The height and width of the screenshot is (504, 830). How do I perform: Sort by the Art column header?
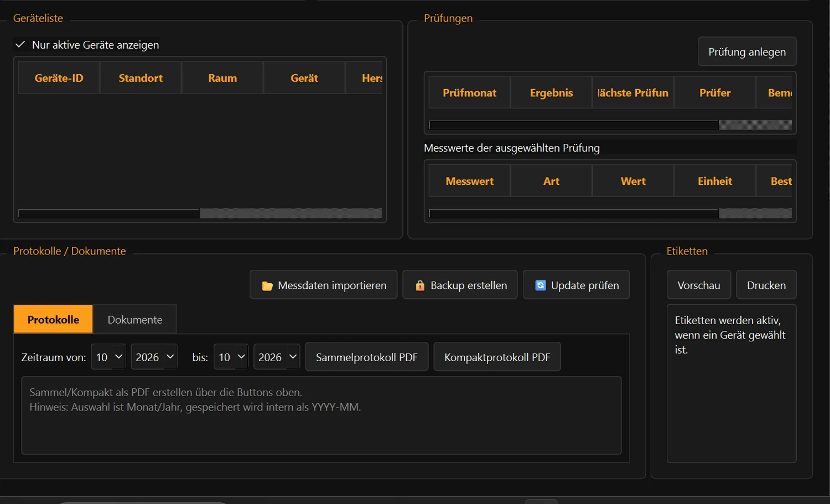(551, 181)
